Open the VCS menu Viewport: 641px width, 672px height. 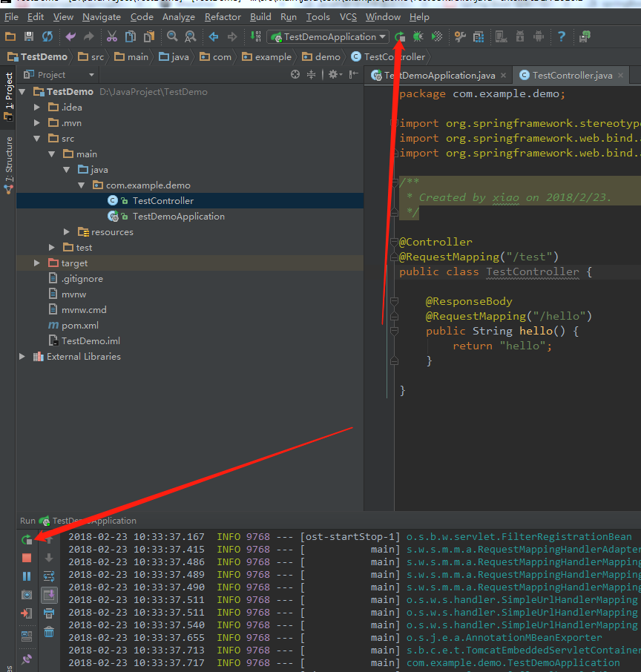coord(348,17)
